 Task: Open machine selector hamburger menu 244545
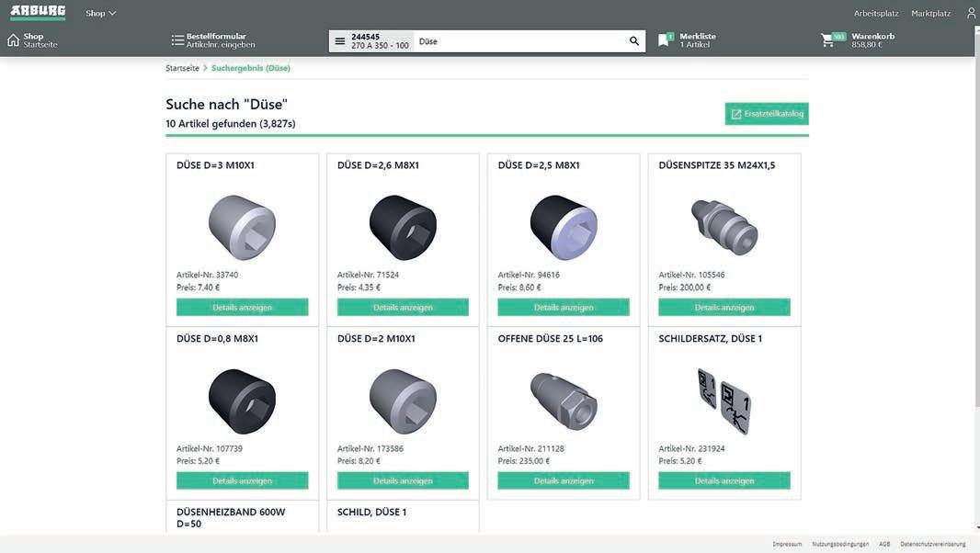pos(339,41)
